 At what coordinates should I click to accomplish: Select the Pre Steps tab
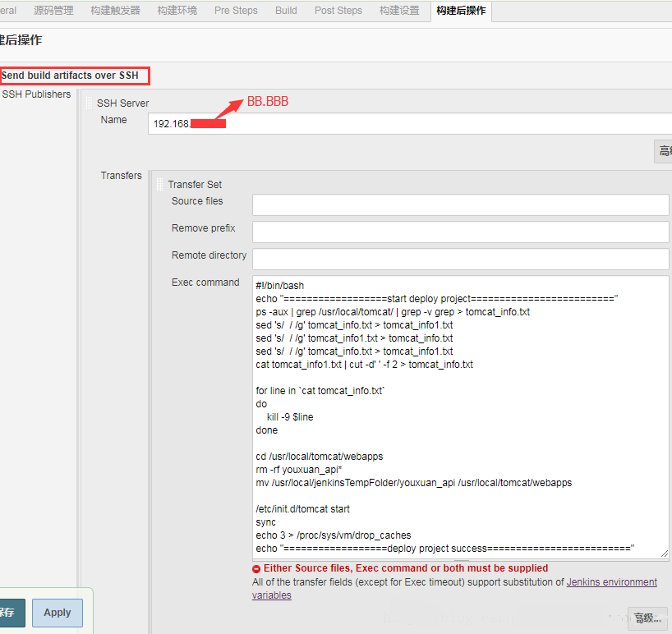236,11
